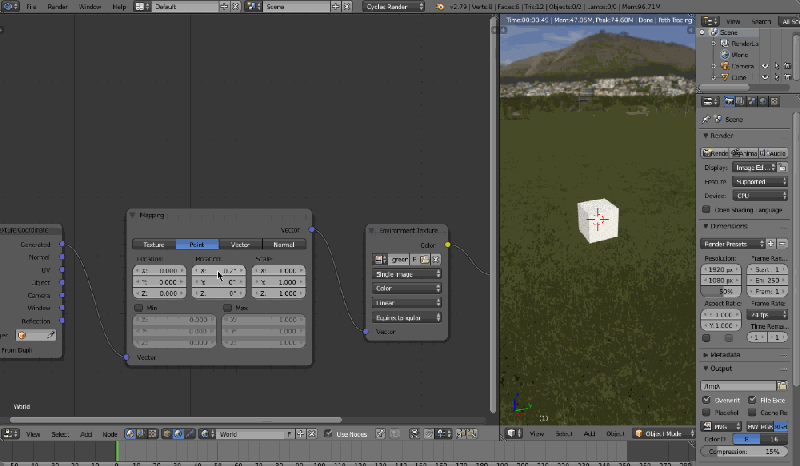Open Render Presets dropdown
Image resolution: width=800 pixels, height=466 pixels.
[x=733, y=244]
